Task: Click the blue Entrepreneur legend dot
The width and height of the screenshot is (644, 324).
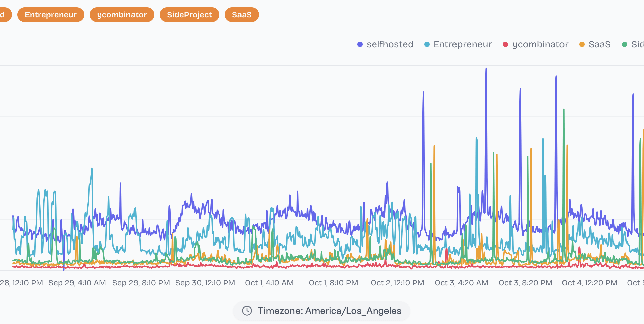Action: (427, 44)
